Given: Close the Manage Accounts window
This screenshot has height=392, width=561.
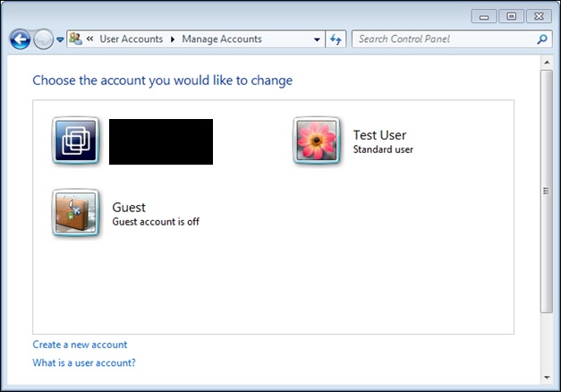Looking at the screenshot, I should click(539, 16).
